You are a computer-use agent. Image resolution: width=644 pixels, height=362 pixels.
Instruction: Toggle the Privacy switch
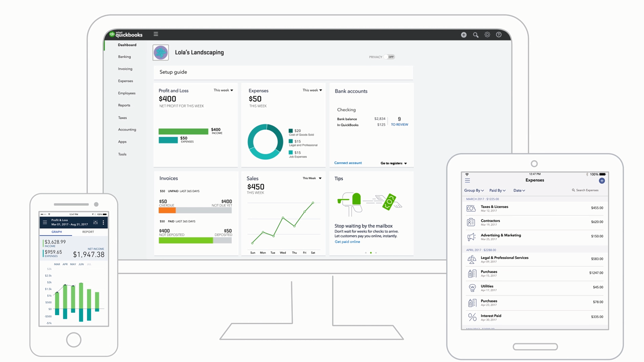click(x=389, y=57)
